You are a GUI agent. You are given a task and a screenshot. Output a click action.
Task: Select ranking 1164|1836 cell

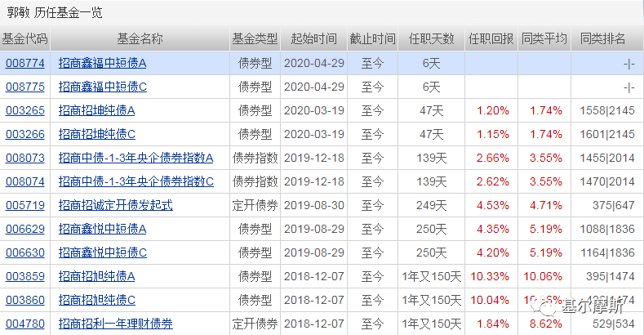[x=607, y=252]
